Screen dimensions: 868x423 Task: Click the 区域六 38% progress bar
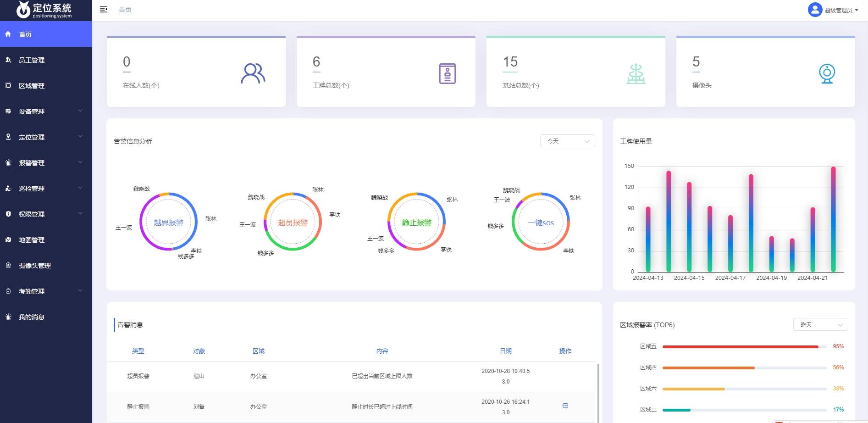[x=744, y=389]
